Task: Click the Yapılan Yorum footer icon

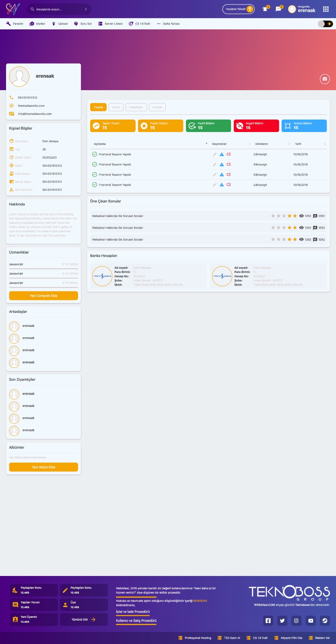Action: point(15,605)
